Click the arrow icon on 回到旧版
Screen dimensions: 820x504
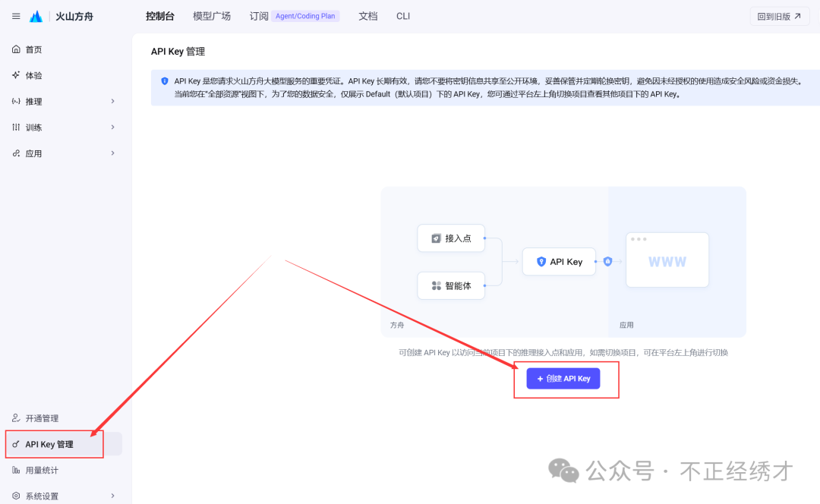(x=797, y=16)
